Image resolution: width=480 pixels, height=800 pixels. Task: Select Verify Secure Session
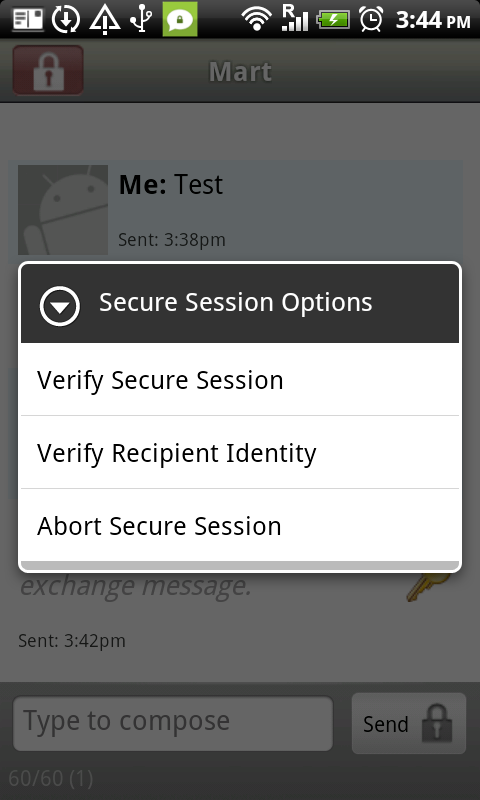[x=240, y=380]
